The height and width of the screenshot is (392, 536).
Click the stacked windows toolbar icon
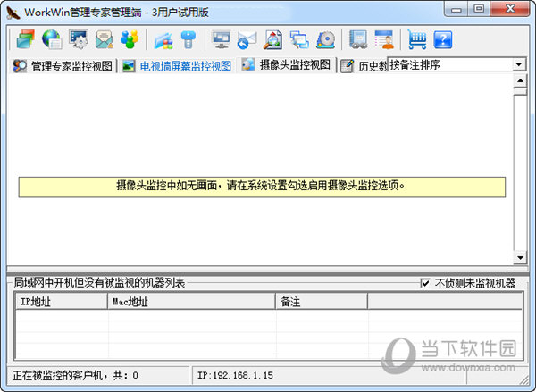[26, 39]
